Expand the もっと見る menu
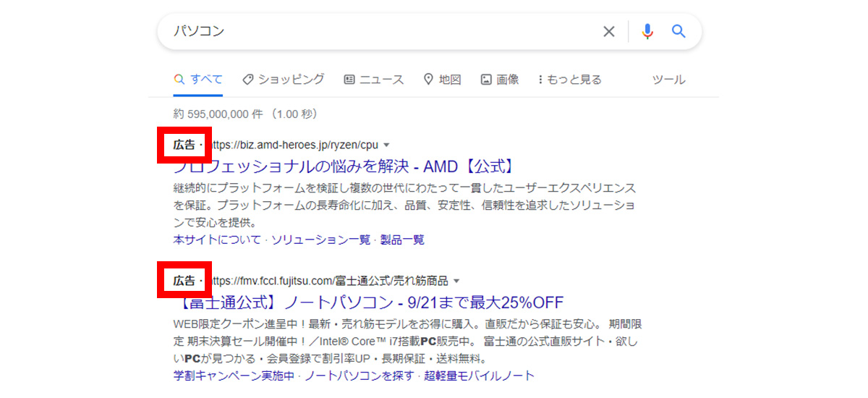 point(570,80)
